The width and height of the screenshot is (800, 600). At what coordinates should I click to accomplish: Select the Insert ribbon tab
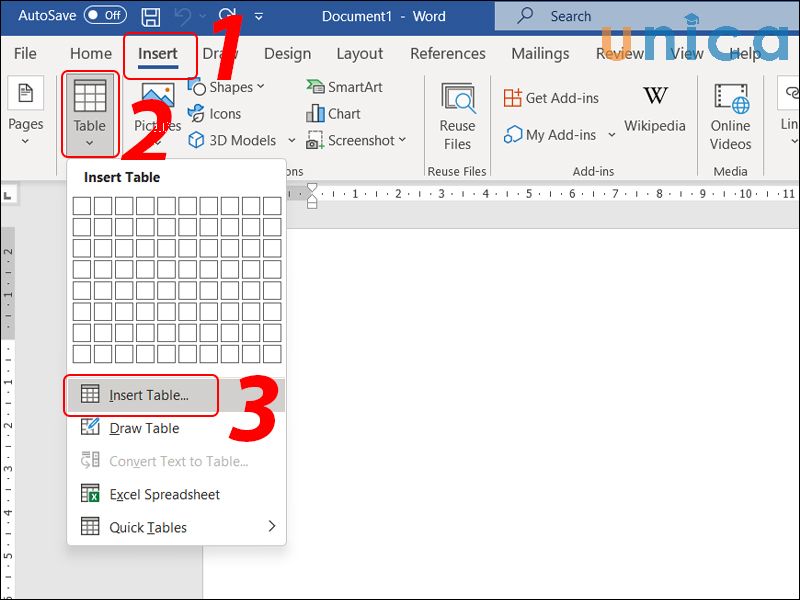(158, 54)
